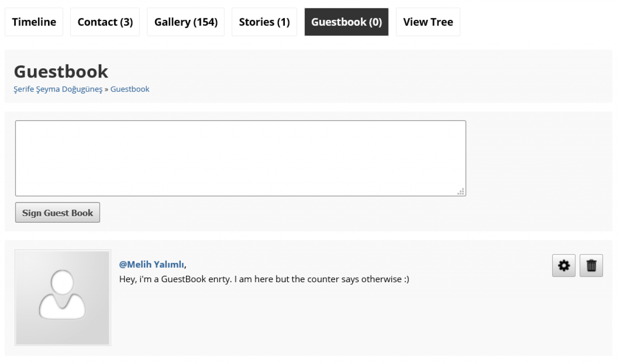Show the Stories (1) tab
620x364 pixels.
pos(264,22)
